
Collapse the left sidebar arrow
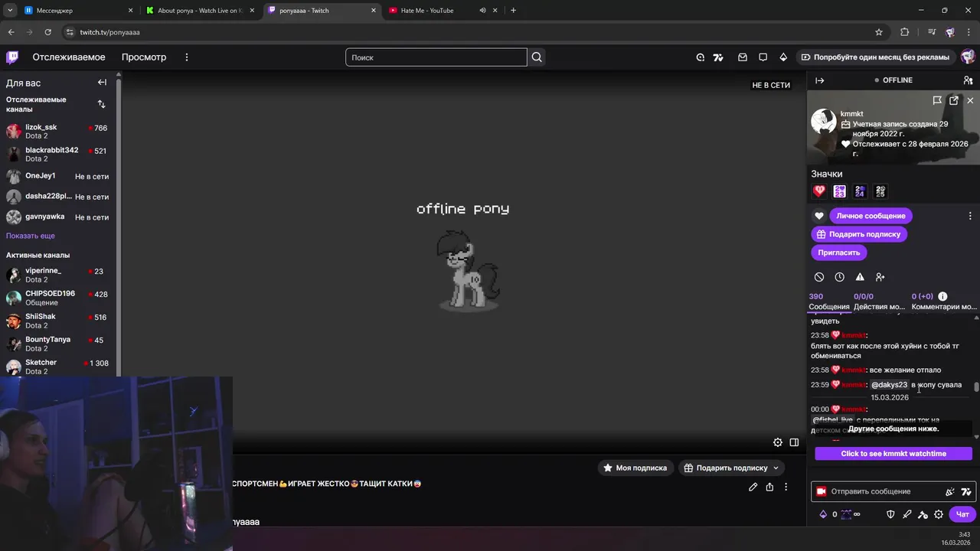pos(102,83)
